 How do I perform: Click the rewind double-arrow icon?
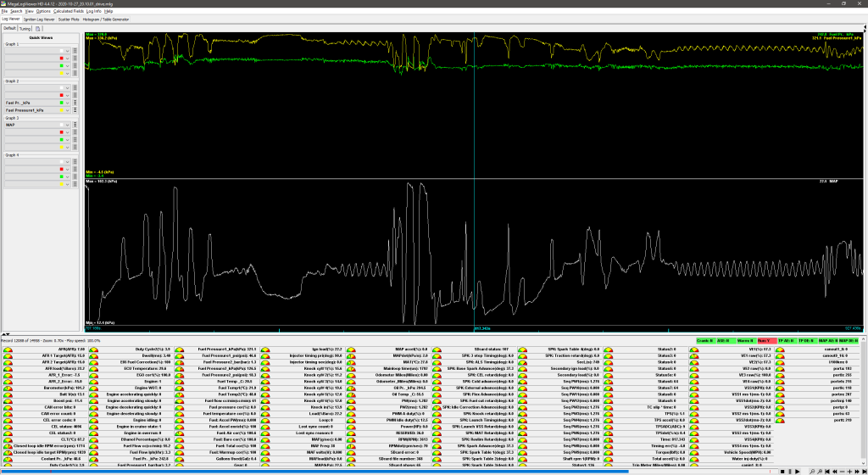[835, 472]
